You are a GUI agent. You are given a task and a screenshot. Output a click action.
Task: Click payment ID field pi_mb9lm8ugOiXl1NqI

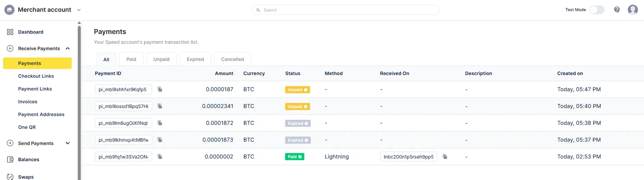tap(124, 123)
